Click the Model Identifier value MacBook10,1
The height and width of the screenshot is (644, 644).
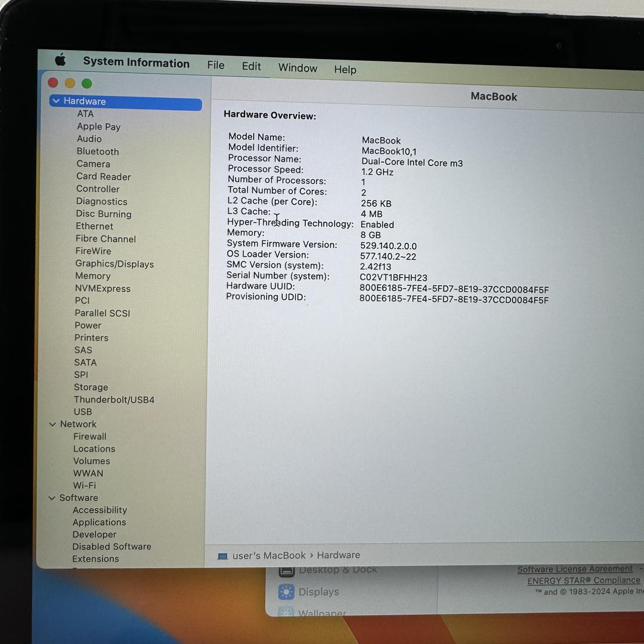[389, 151]
